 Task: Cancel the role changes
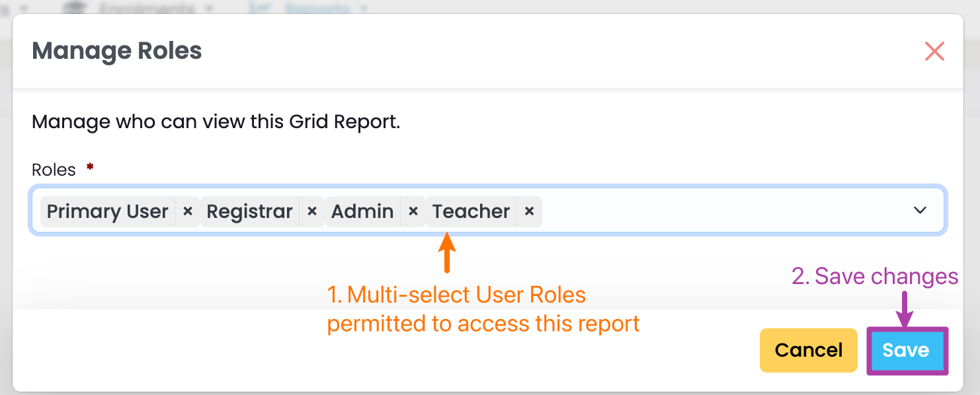pos(808,350)
